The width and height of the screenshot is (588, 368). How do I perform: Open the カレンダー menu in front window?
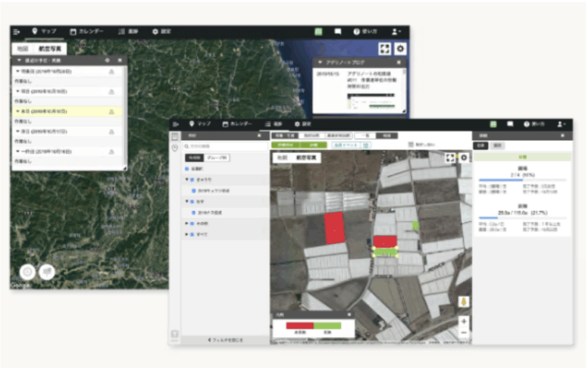point(237,124)
